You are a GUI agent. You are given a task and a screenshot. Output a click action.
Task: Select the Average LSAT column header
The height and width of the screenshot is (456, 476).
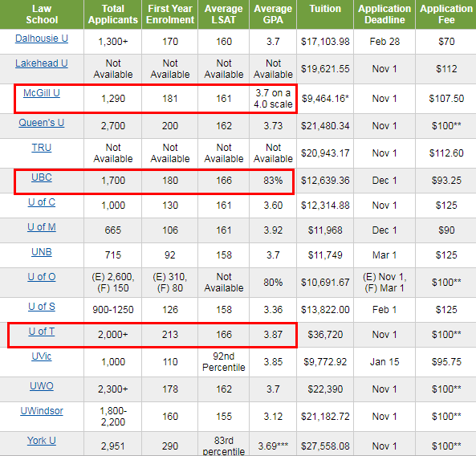pyautogui.click(x=224, y=14)
